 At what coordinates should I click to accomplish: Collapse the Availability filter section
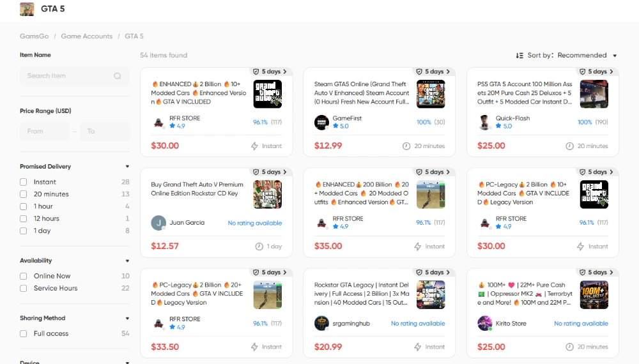click(x=128, y=261)
